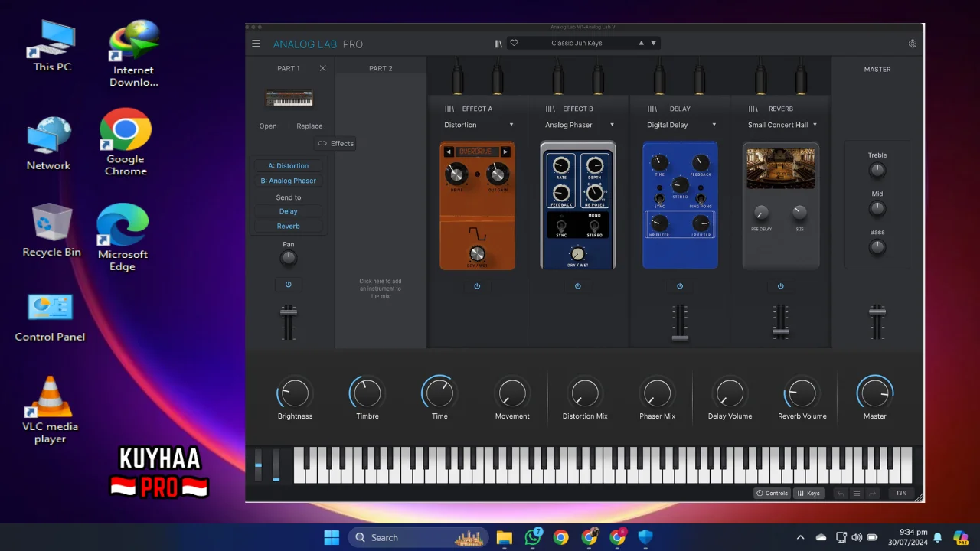Select next distortion type on Overdrive pedal
This screenshot has height=551, width=980.
(505, 152)
